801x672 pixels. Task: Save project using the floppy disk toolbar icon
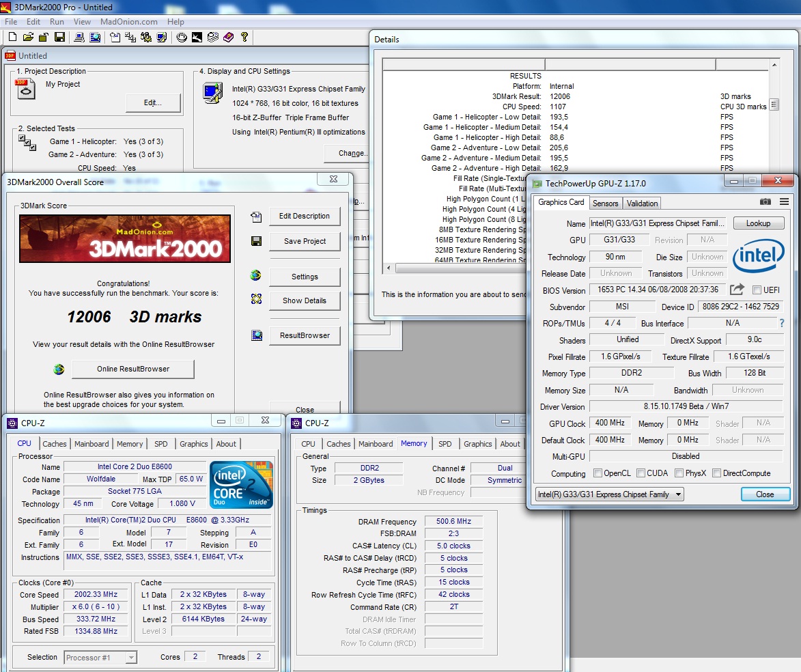[60, 37]
